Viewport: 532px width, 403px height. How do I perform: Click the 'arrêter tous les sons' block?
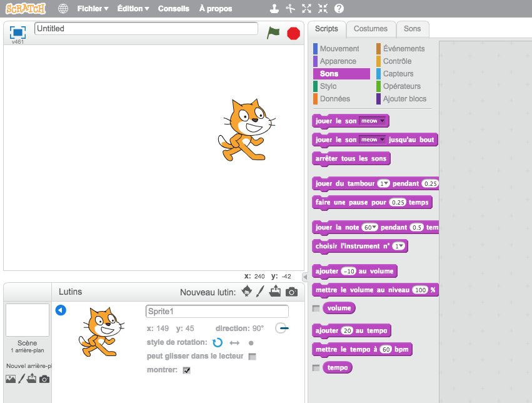coord(351,158)
